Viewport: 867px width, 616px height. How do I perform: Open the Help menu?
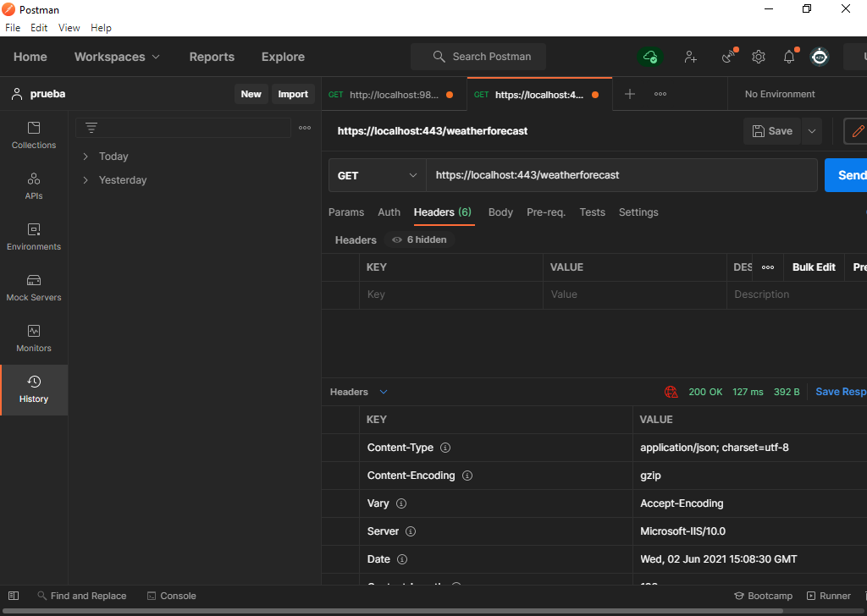coord(102,28)
